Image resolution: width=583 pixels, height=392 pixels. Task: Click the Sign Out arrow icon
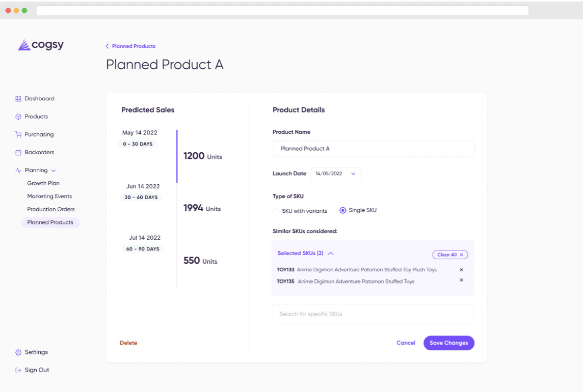pos(18,370)
